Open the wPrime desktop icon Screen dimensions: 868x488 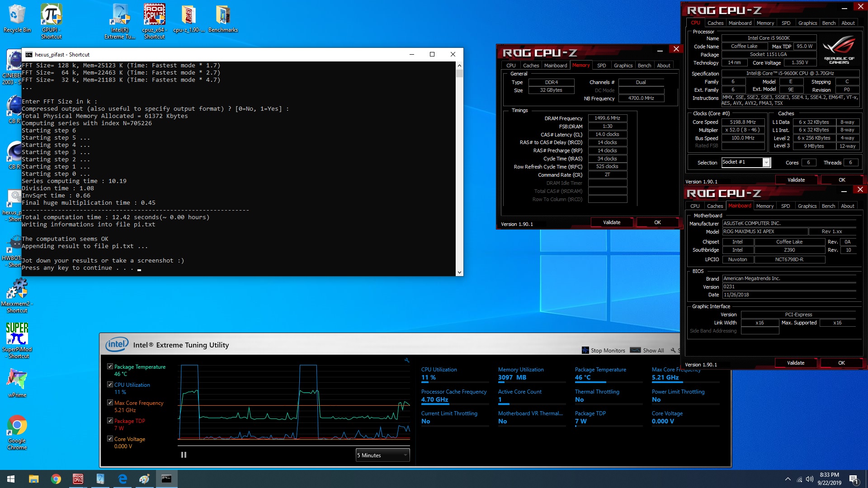[17, 383]
